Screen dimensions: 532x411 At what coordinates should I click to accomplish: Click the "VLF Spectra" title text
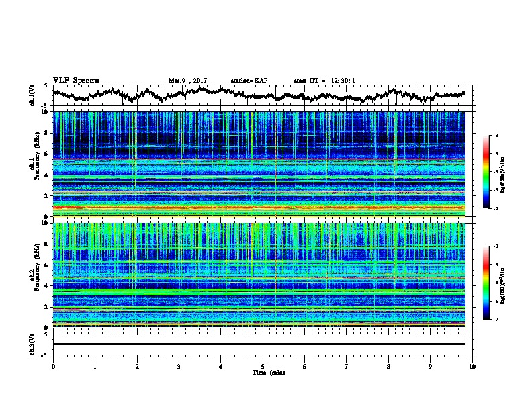76,81
